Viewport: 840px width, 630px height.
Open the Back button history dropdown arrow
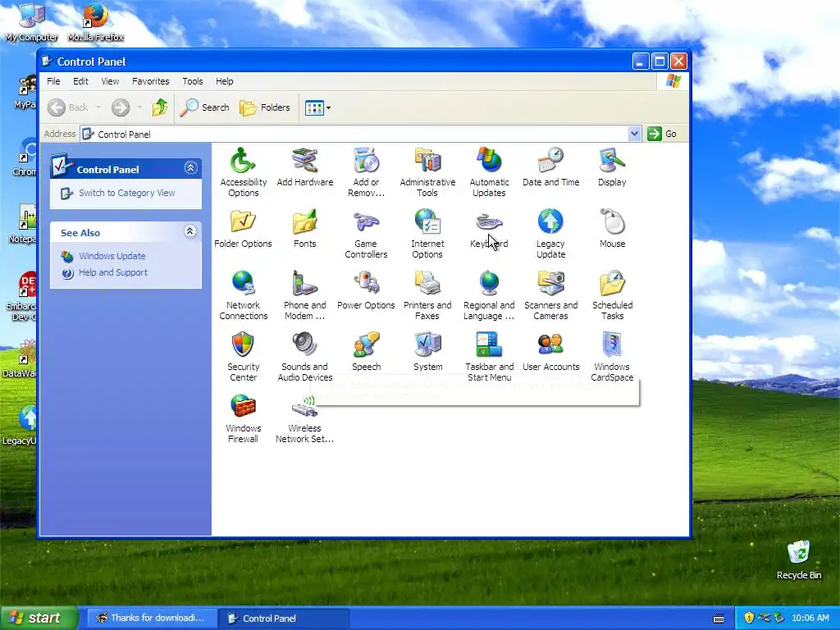98,107
